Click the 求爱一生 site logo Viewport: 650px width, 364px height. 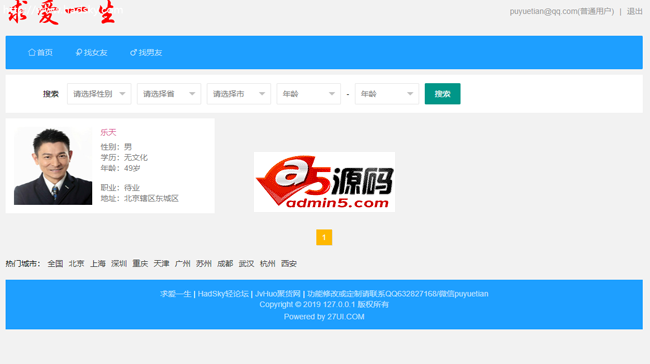pos(61,12)
